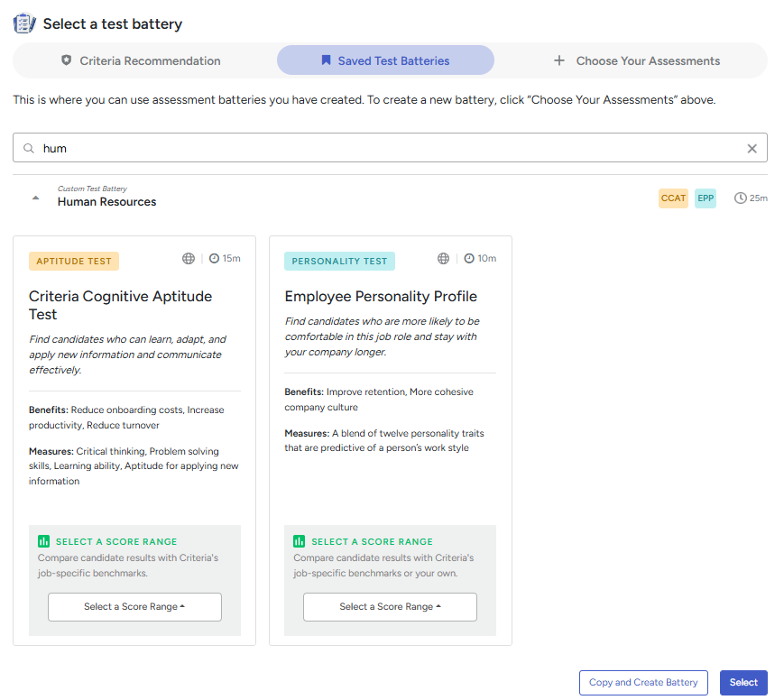
Task: Switch to the Saved Test Batteries tab
Action: point(385,60)
